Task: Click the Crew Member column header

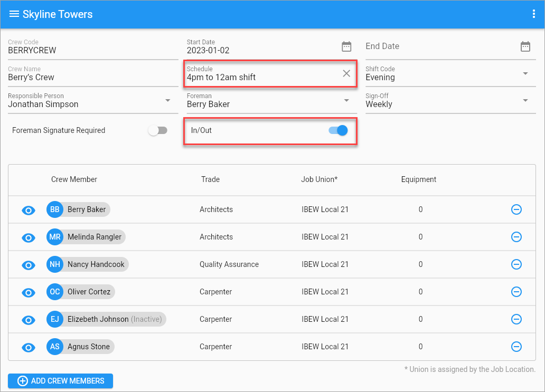Action: 74,179
